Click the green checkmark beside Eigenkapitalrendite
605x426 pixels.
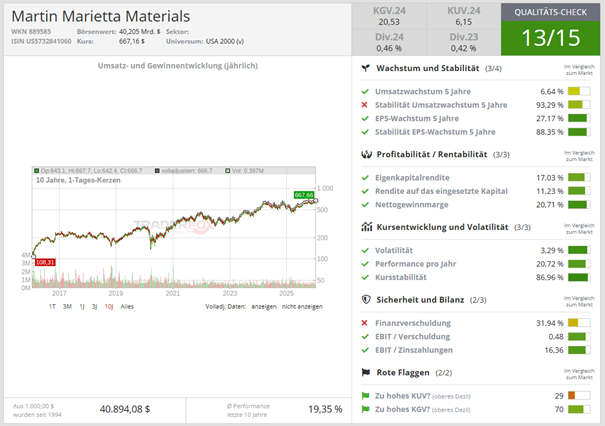(x=366, y=178)
